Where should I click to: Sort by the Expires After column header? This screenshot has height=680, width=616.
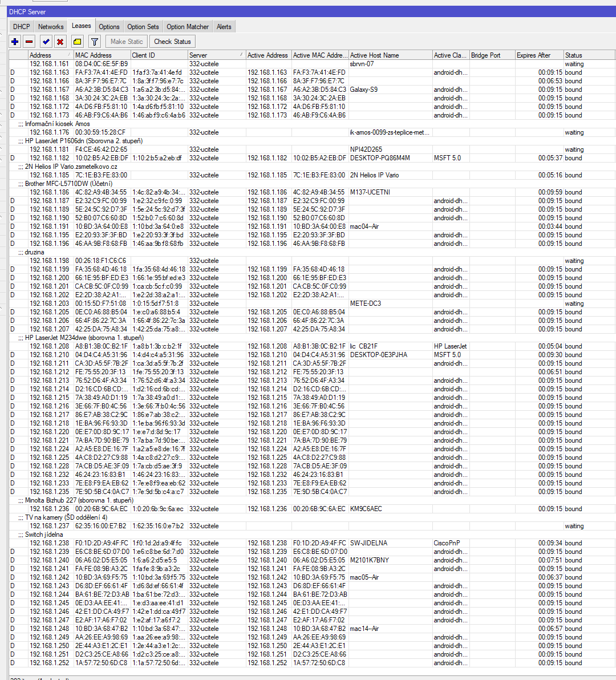pyautogui.click(x=538, y=55)
